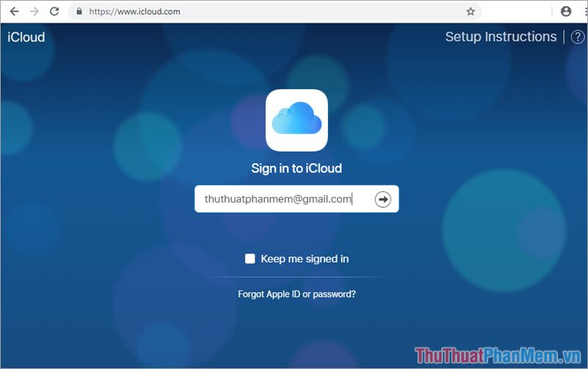The image size is (588, 369).
Task: Click the iCloud cloud app icon
Action: (297, 120)
